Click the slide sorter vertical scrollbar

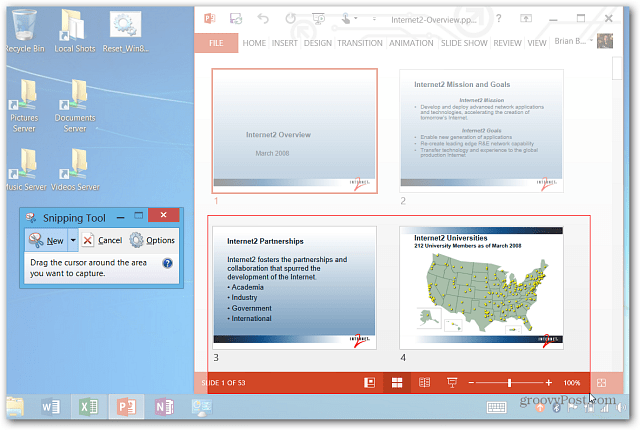[617, 69]
